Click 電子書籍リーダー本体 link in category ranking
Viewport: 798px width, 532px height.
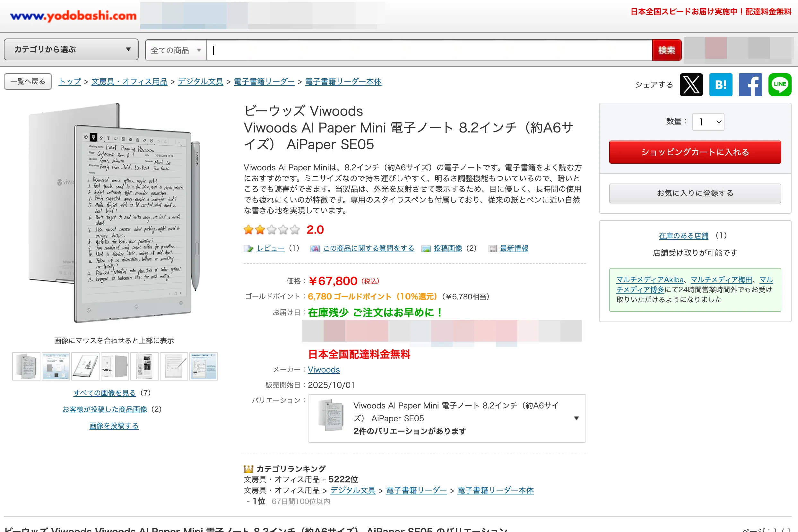(495, 490)
